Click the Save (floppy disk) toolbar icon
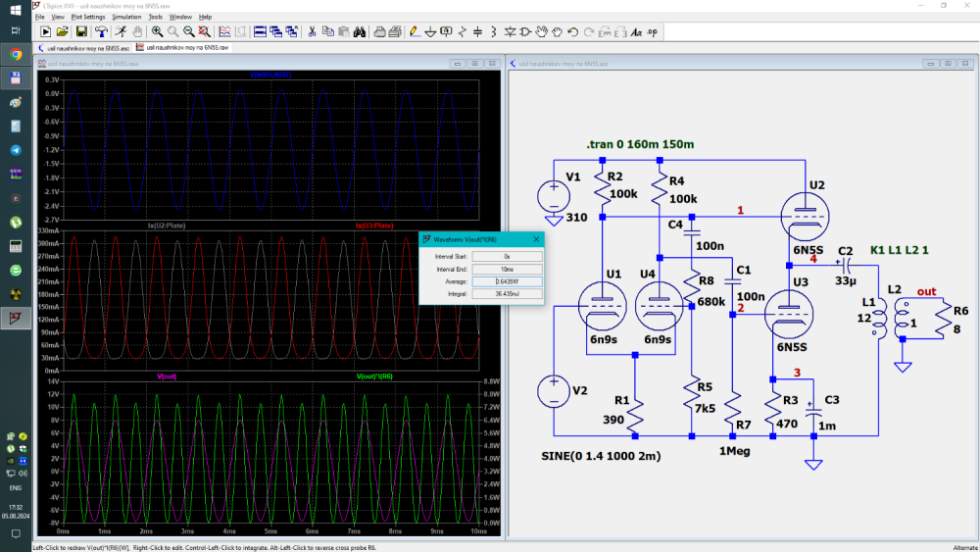The width and height of the screenshot is (980, 552). (x=82, y=31)
